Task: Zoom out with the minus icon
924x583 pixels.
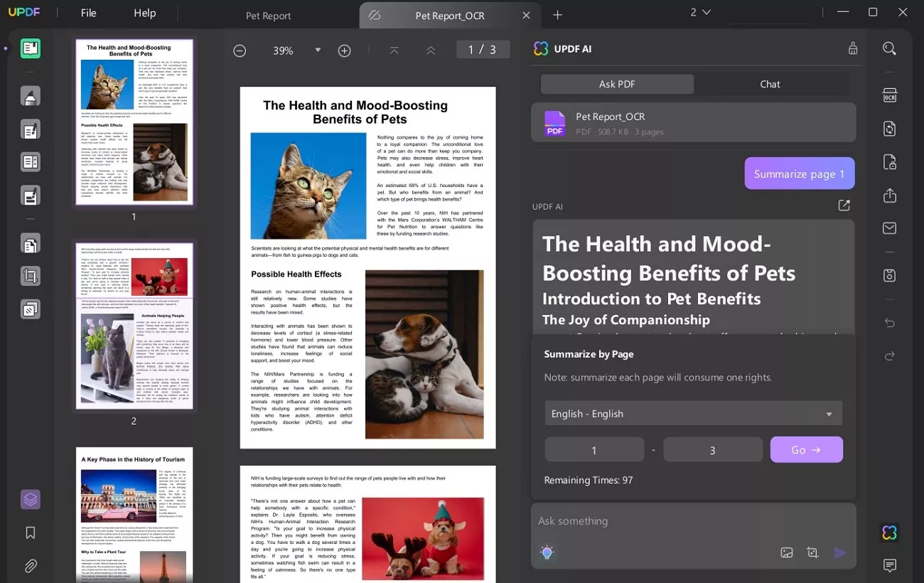Action: click(240, 50)
